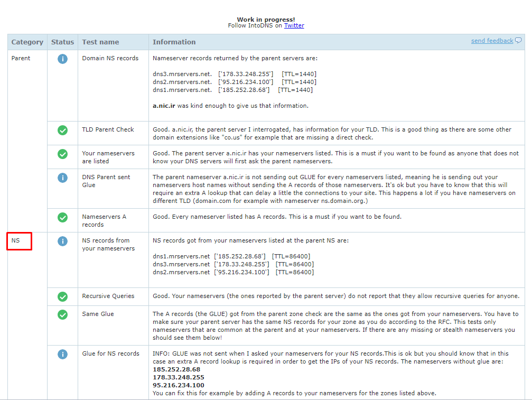The image size is (532, 400).
Task: Click the green check for Nameservers A records
Action: pyautogui.click(x=62, y=217)
